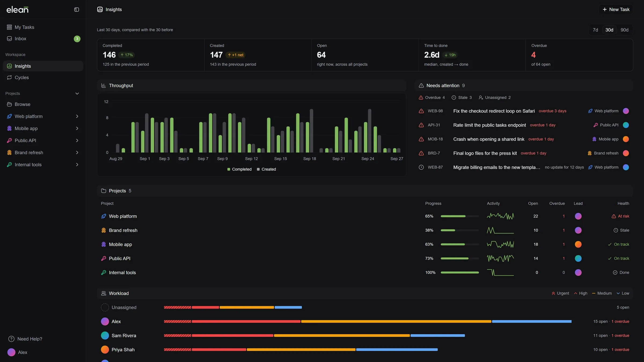This screenshot has height=362, width=644.
Task: Click the Overdue count 4 stat
Action: 533,55
